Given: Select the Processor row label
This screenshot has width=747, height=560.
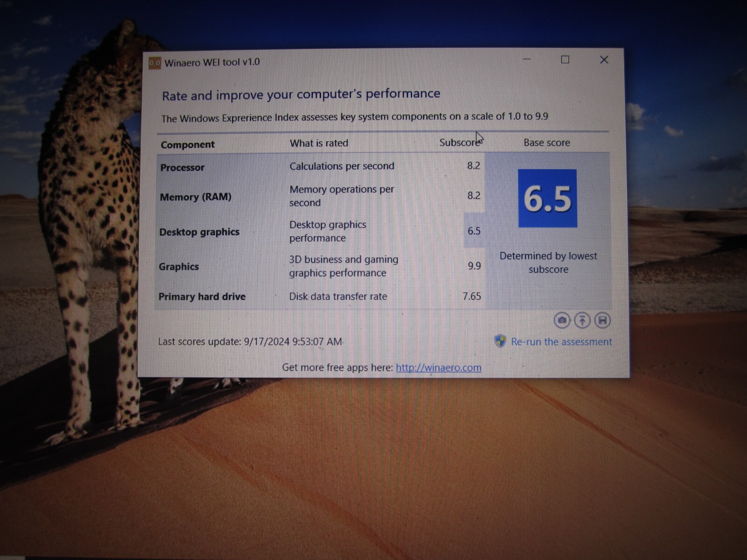Looking at the screenshot, I should point(182,168).
